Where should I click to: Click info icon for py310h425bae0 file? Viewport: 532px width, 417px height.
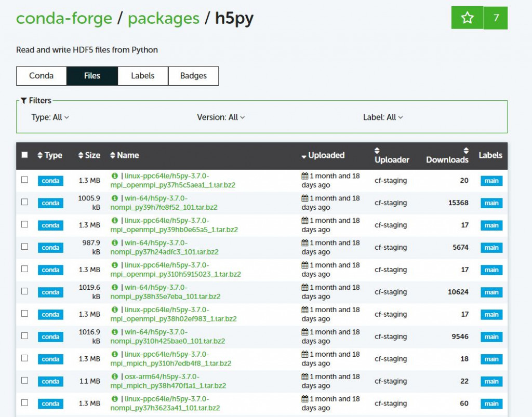[115, 332]
